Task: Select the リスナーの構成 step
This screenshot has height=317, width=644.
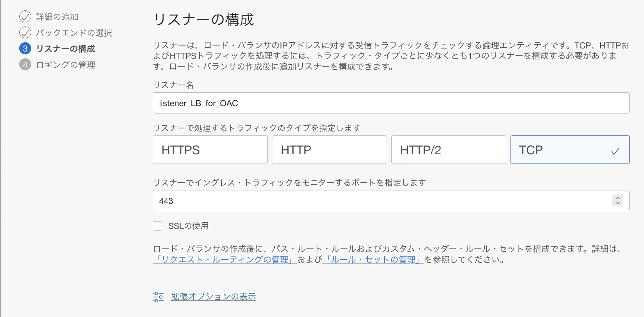Action: (x=65, y=49)
